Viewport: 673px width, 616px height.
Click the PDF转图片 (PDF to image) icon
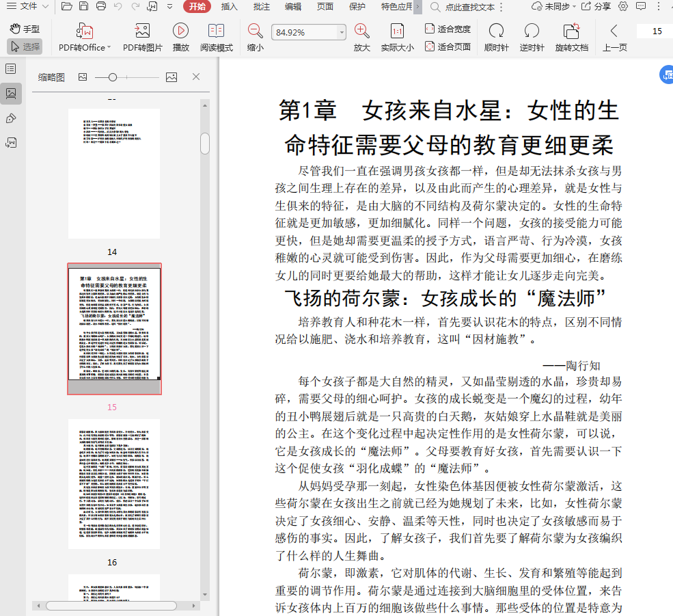click(142, 31)
